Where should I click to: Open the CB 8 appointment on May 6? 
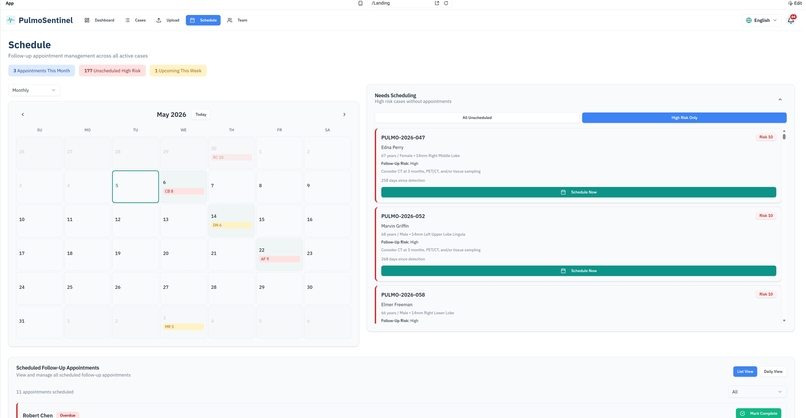[184, 191]
